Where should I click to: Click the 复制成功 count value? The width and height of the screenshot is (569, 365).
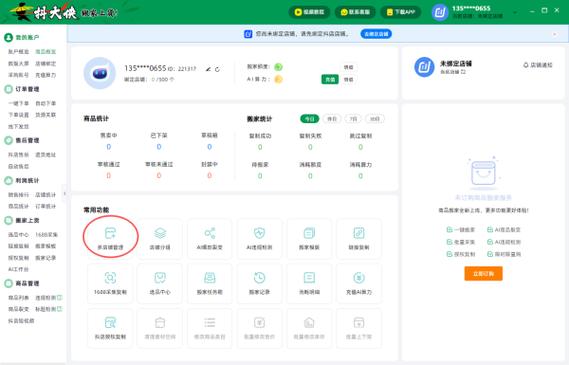click(260, 147)
